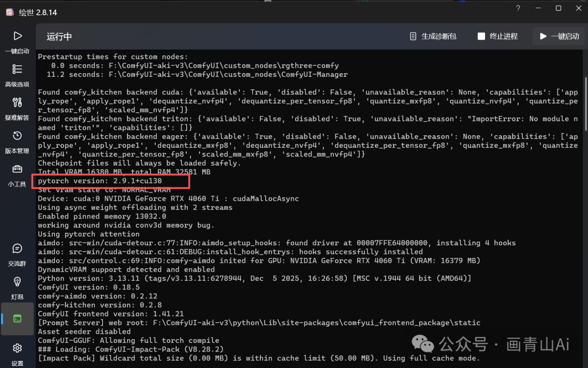The width and height of the screenshot is (588, 368).
Task: Open 版本管理 version management
Action: [17, 141]
